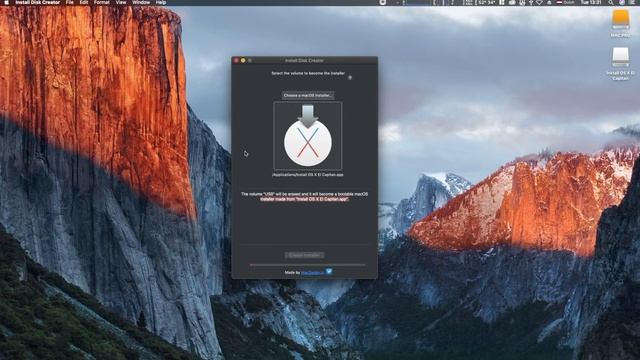Click the Choose a macOS Installer button

(308, 95)
